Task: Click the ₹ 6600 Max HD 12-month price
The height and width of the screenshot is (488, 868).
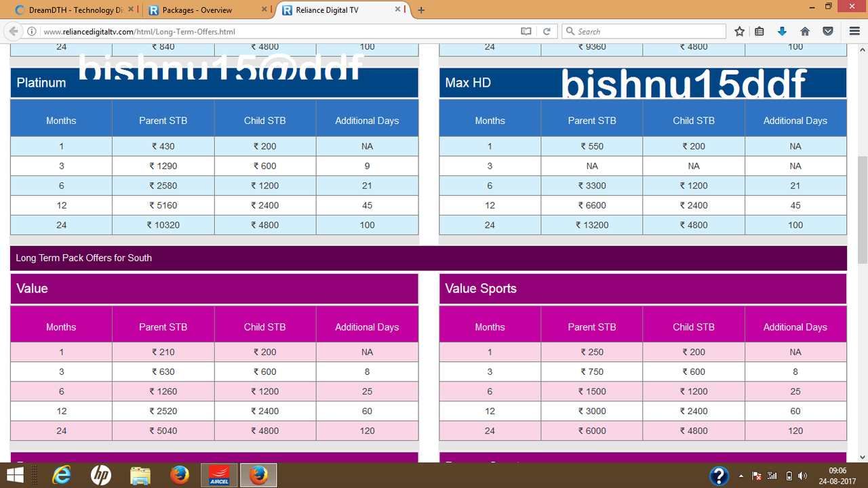Action: click(x=592, y=205)
